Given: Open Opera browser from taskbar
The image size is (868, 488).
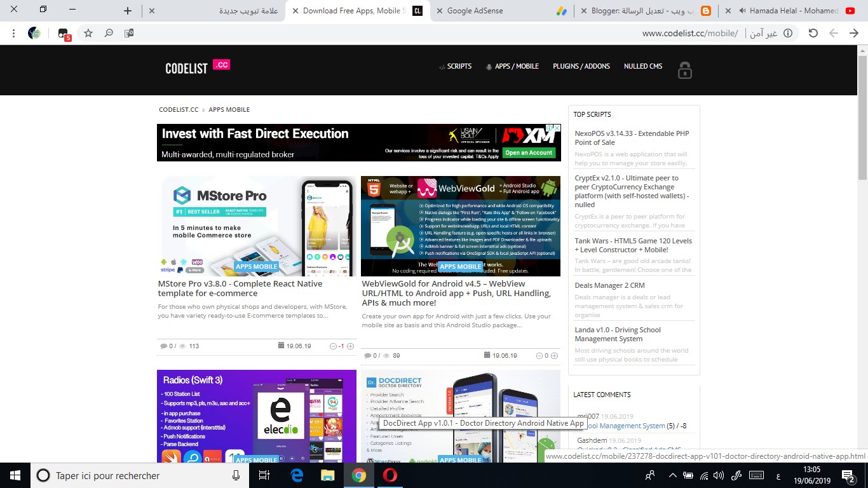Looking at the screenshot, I should point(390,475).
